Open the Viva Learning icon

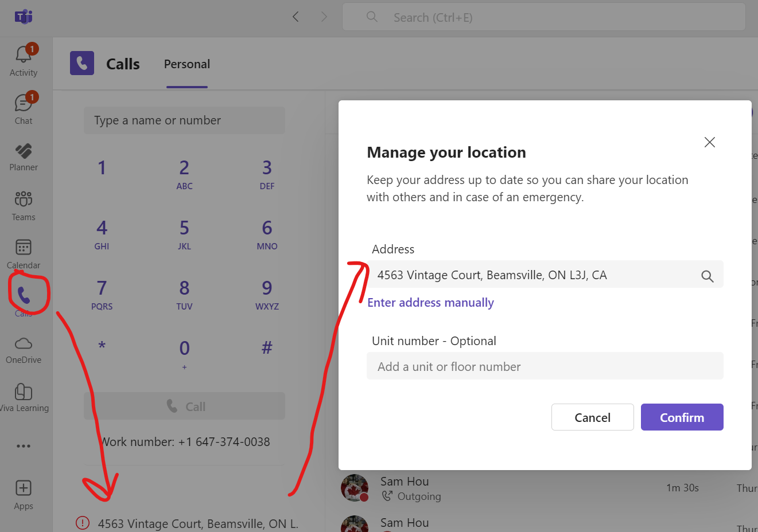pos(24,392)
